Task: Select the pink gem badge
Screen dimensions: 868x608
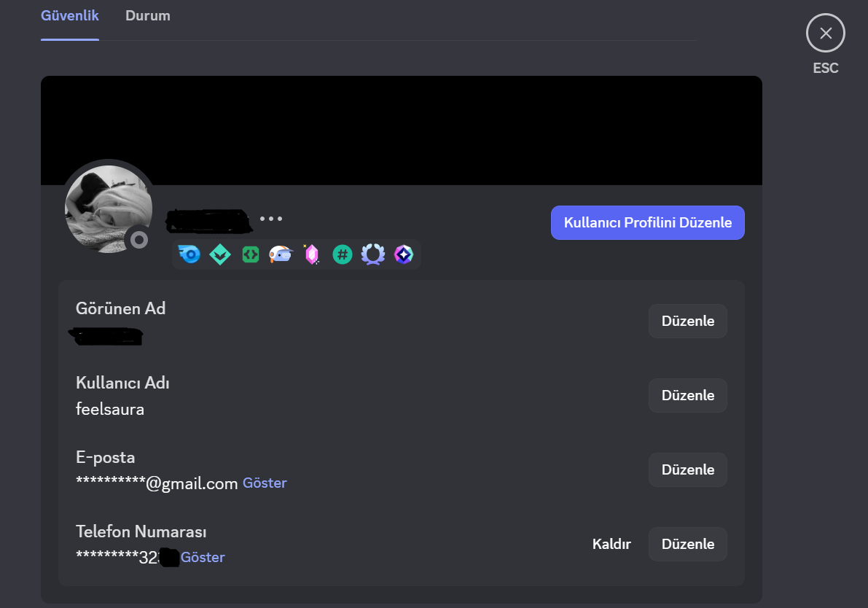Action: 311,254
